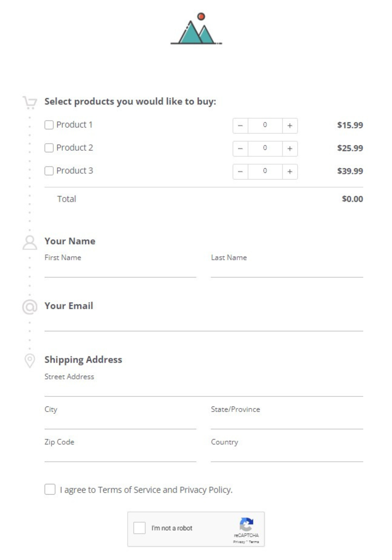Increase Product 1 quantity with plus

(x=290, y=125)
